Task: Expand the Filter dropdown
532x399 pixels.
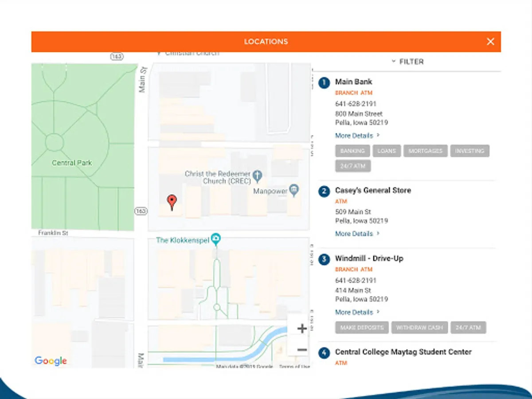Action: coord(407,62)
